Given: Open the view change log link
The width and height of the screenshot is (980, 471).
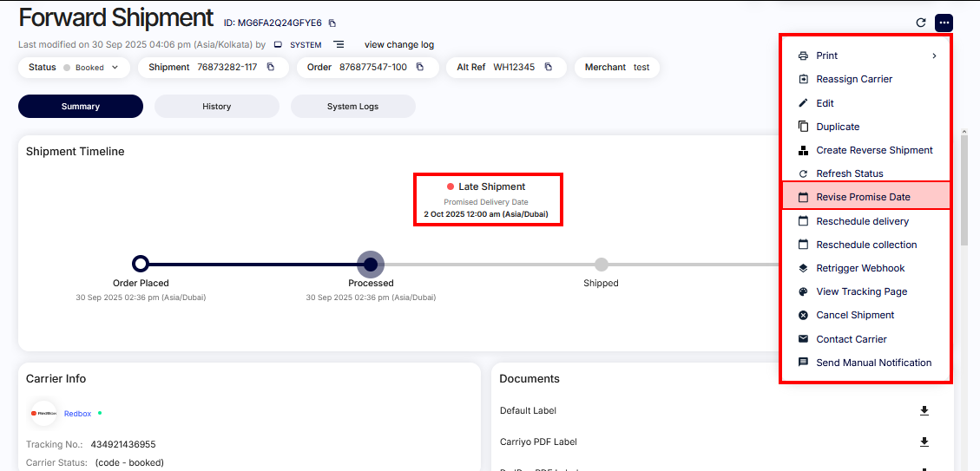Looking at the screenshot, I should pyautogui.click(x=399, y=45).
